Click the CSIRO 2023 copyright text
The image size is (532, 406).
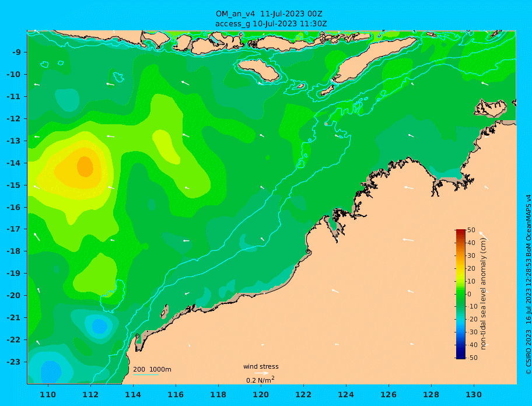(x=528, y=285)
